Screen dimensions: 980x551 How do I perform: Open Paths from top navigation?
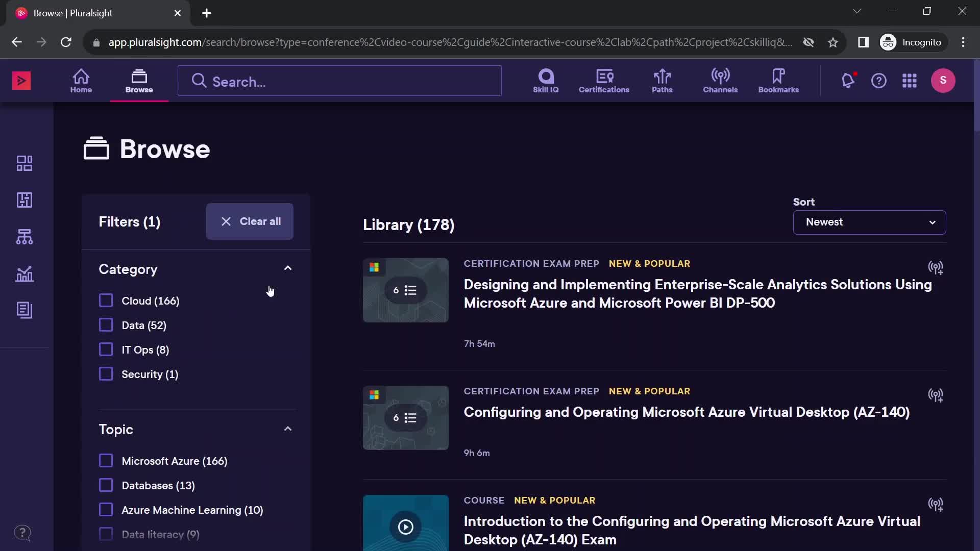[662, 81]
